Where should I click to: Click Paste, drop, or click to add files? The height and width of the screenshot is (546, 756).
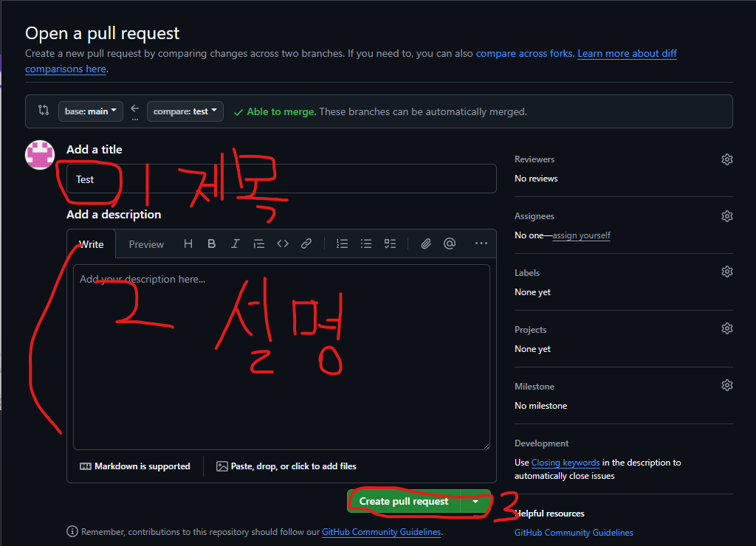[x=286, y=466]
